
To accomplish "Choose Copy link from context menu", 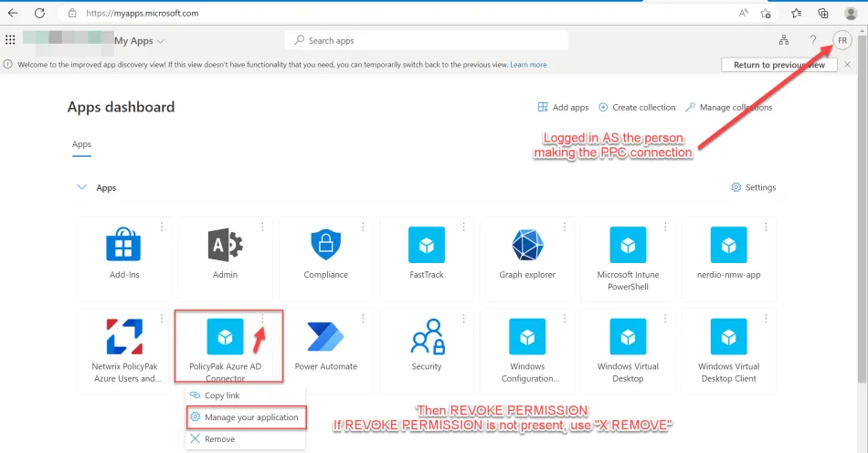I will point(222,395).
